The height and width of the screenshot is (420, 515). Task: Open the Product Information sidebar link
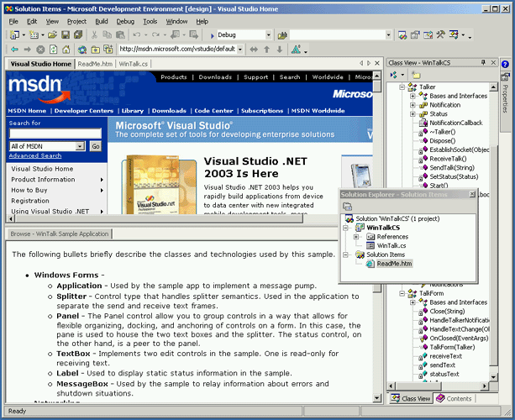tap(43, 180)
